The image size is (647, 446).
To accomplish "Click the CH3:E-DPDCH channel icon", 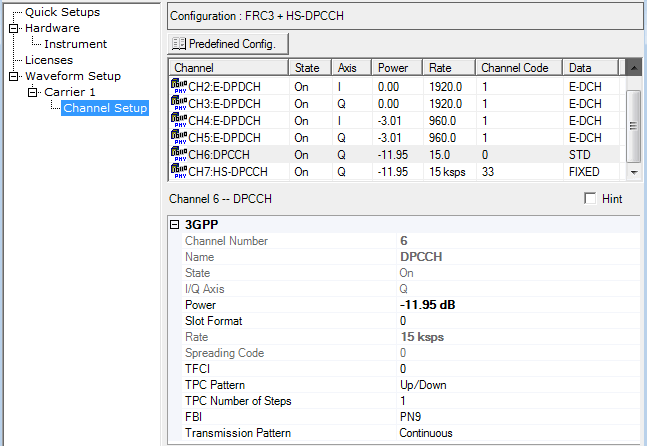I will [179, 103].
